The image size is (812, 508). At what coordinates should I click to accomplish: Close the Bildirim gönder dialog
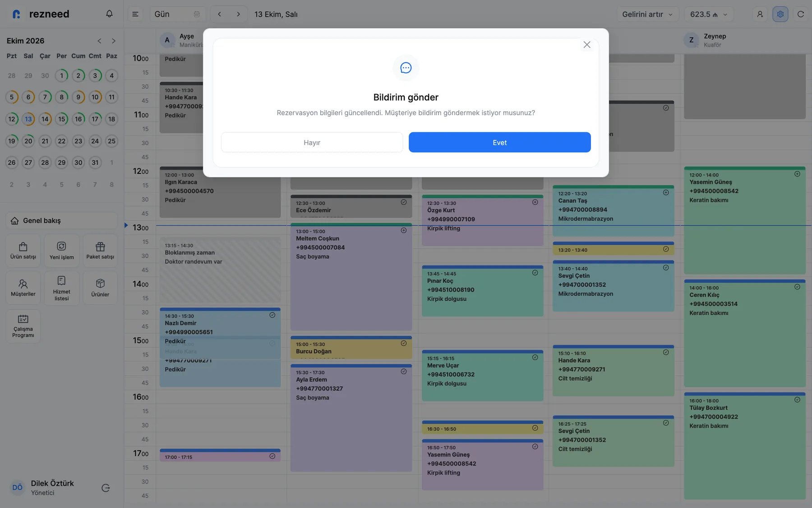tap(587, 45)
